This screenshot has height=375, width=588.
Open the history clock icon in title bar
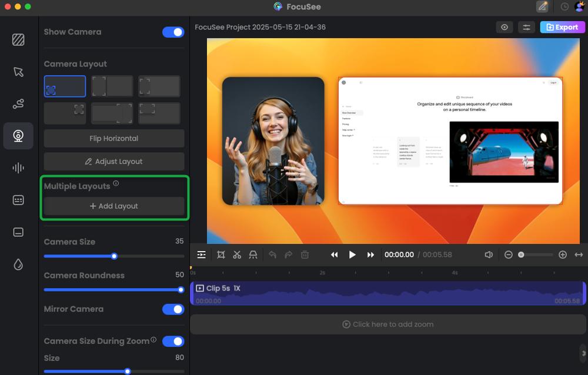tap(564, 6)
